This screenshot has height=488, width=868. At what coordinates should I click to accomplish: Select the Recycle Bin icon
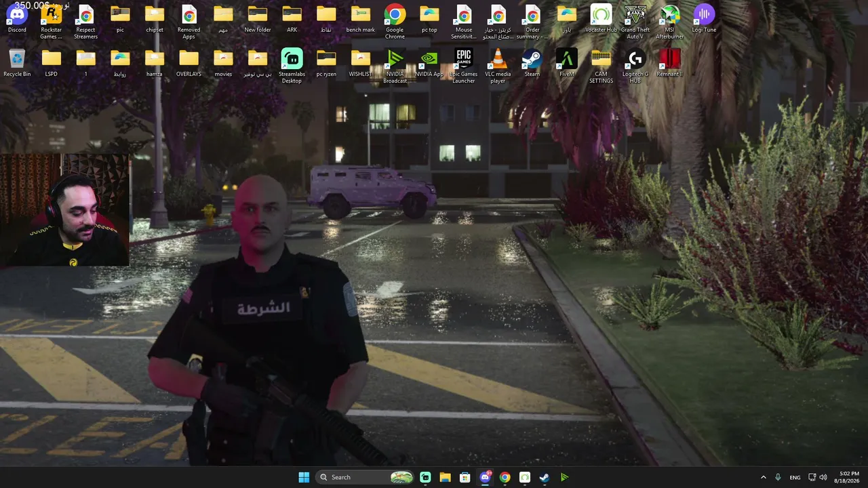point(17,63)
